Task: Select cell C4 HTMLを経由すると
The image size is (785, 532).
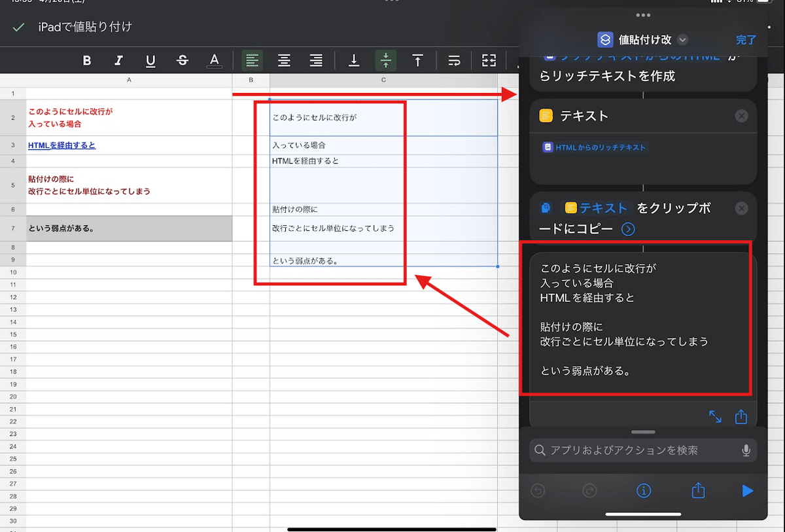Action: [383, 161]
